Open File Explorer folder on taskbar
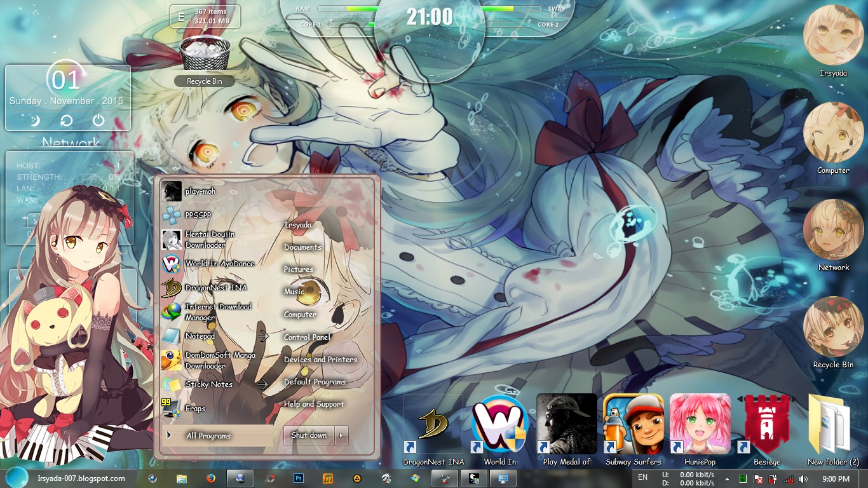 182,478
